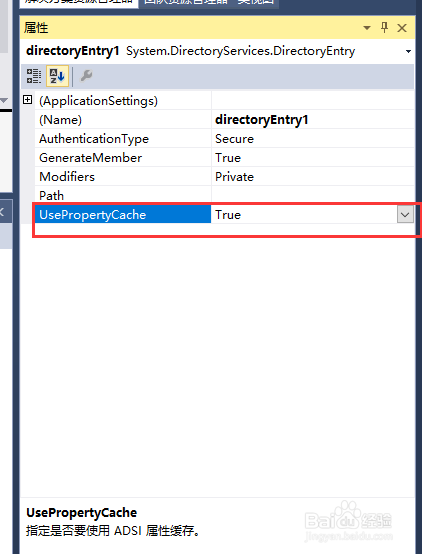The height and width of the screenshot is (554, 422).
Task: Select the GenerateMember property label
Action: tap(90, 158)
